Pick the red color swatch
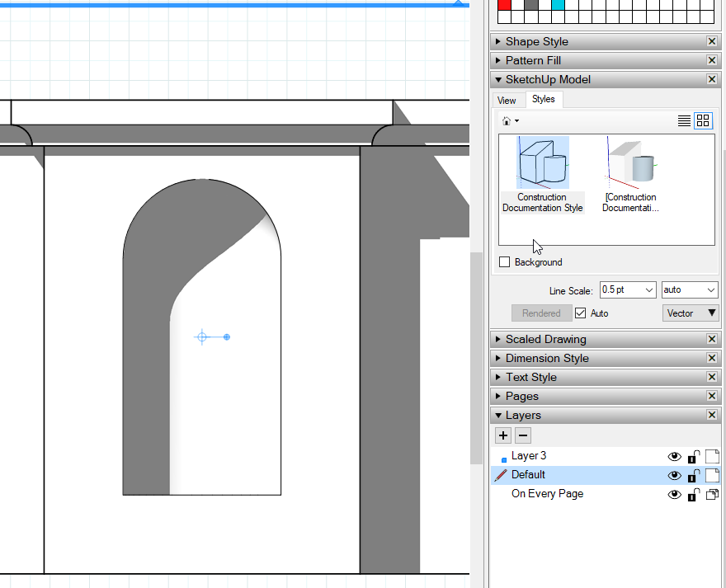 pos(505,4)
